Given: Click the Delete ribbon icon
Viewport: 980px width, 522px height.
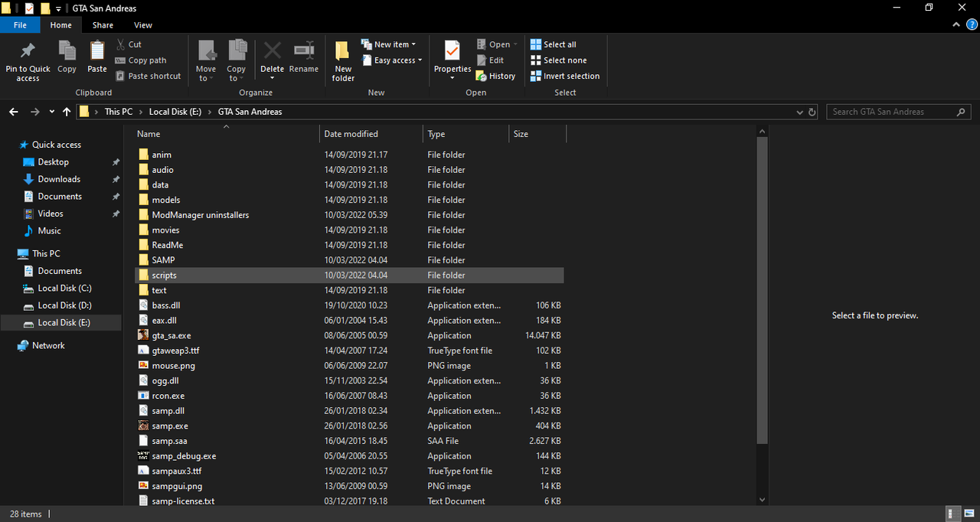Looking at the screenshot, I should coord(273,51).
